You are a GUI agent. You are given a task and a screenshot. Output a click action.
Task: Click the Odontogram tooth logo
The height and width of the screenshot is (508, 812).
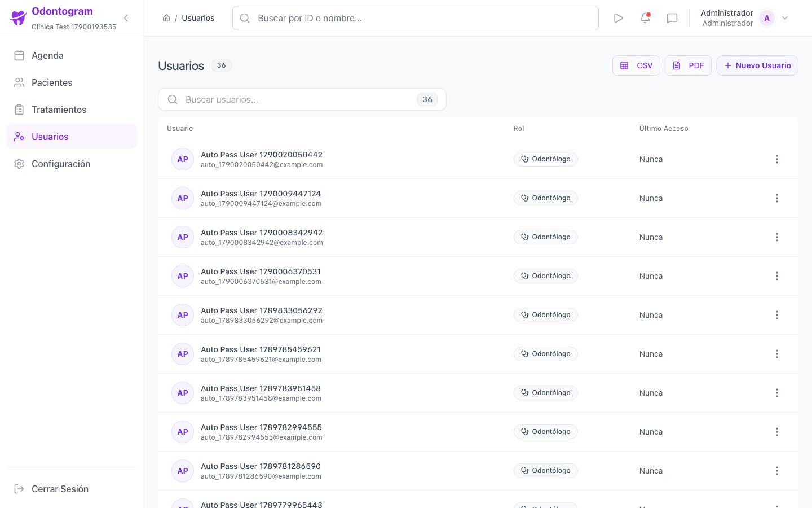[x=19, y=18]
